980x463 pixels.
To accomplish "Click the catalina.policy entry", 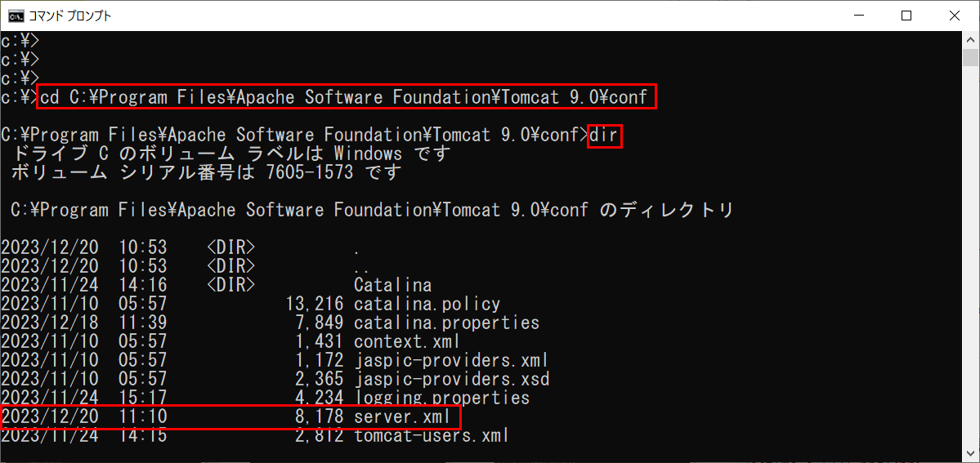I will click(427, 305).
